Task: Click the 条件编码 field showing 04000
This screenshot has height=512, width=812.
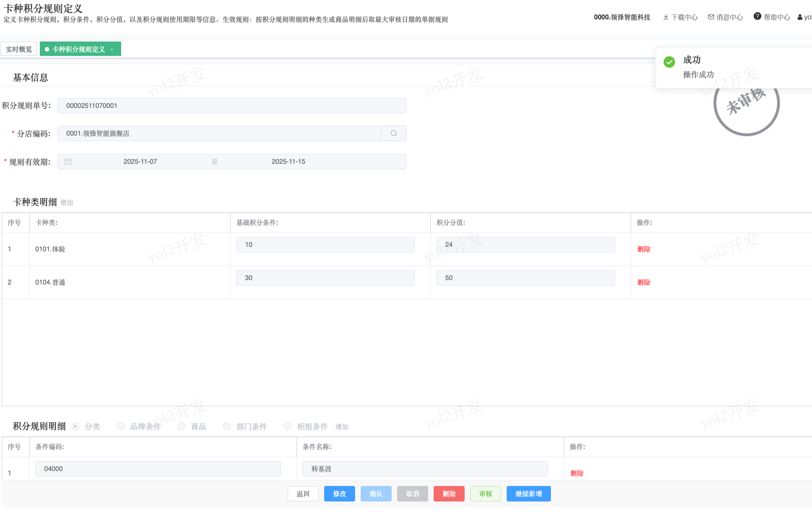Action: [158, 469]
